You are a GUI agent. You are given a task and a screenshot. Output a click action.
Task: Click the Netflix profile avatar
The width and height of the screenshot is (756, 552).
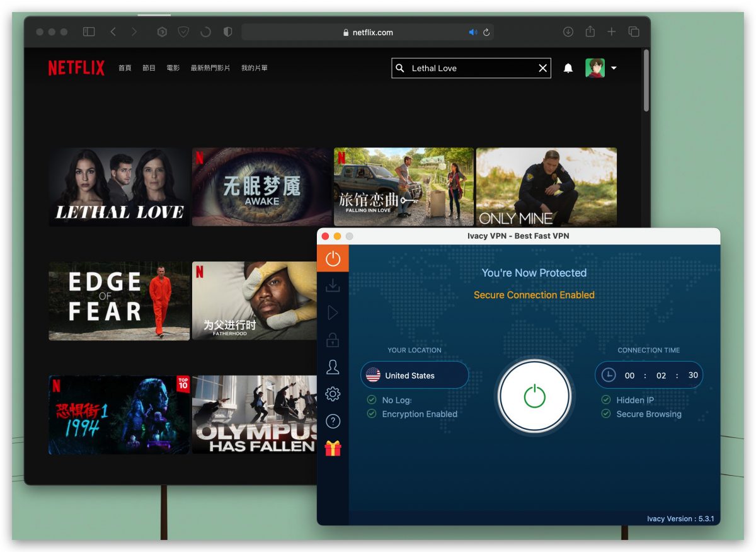point(595,68)
